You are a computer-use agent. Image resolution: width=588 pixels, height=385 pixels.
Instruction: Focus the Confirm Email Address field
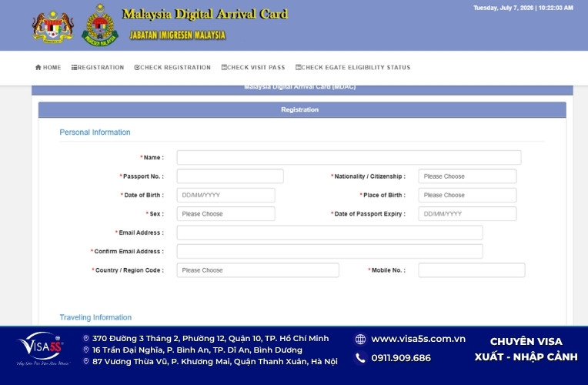(329, 252)
